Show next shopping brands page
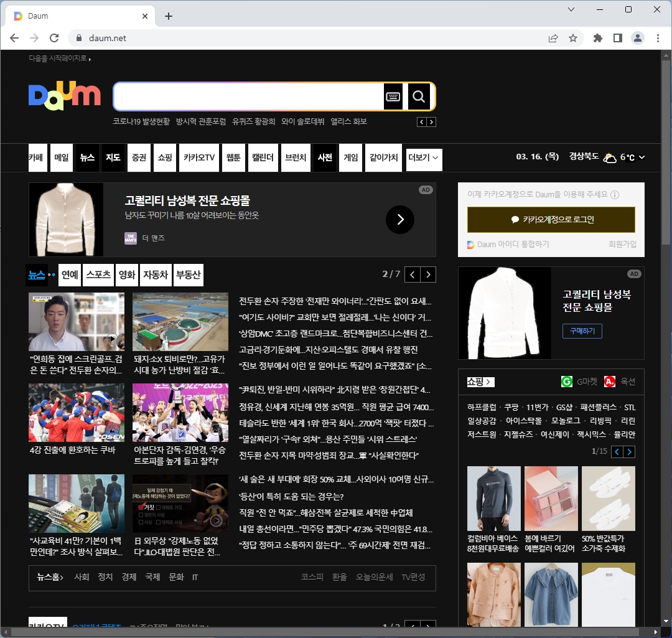This screenshot has height=638, width=672. pos(629,451)
